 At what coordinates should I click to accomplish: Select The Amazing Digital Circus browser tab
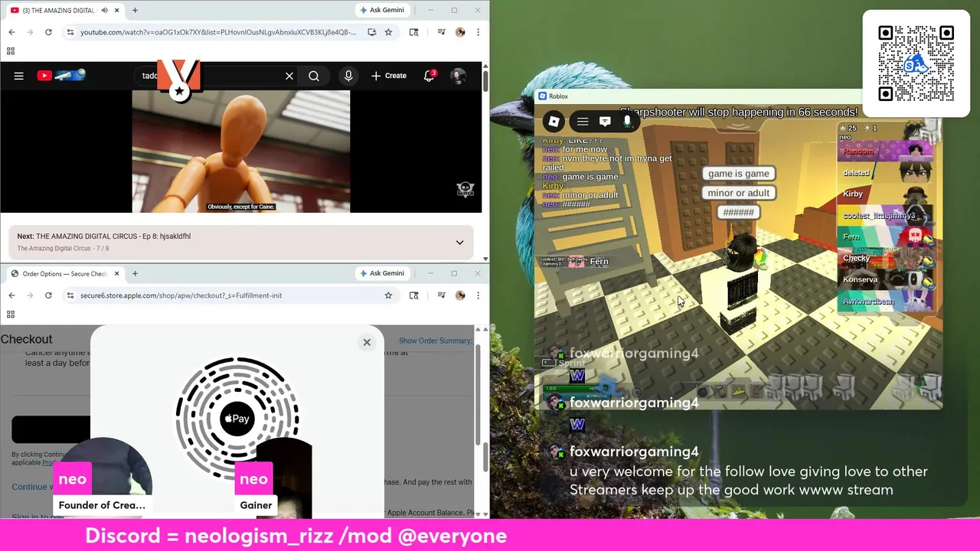61,11
